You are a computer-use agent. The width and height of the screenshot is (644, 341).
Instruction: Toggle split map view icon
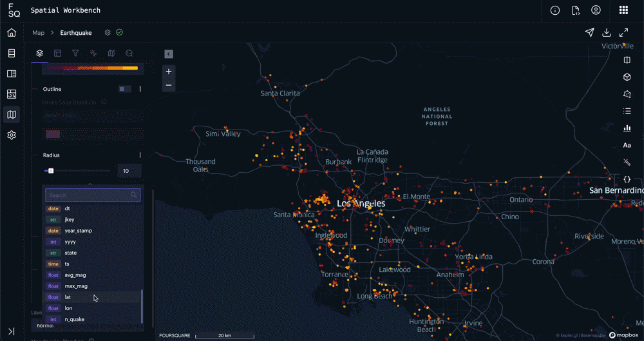[x=627, y=60]
